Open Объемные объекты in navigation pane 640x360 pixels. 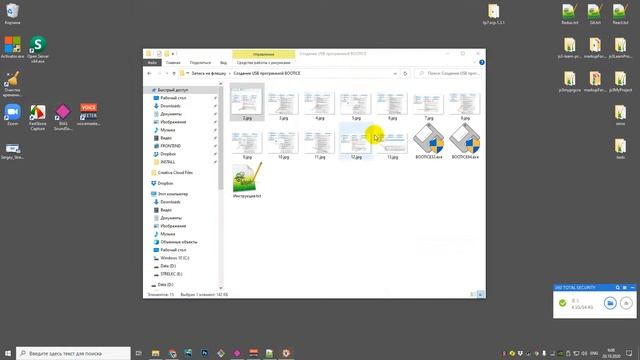(x=178, y=242)
